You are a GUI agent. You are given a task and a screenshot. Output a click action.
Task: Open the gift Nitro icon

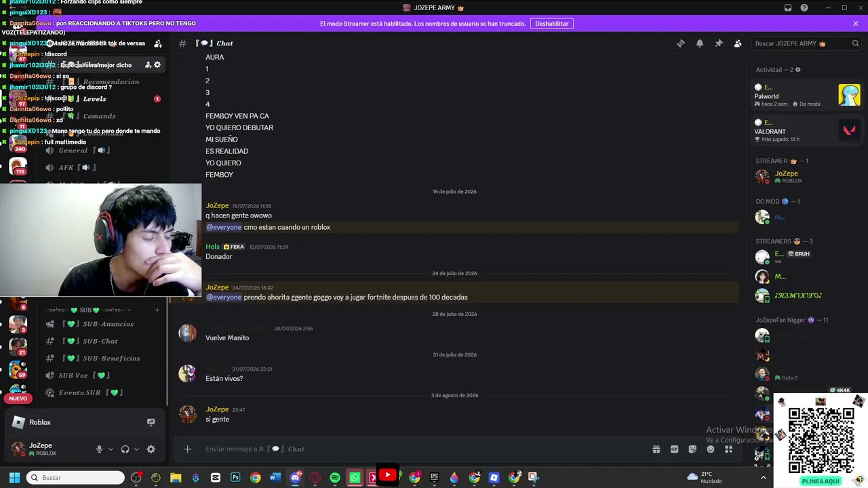(656, 449)
